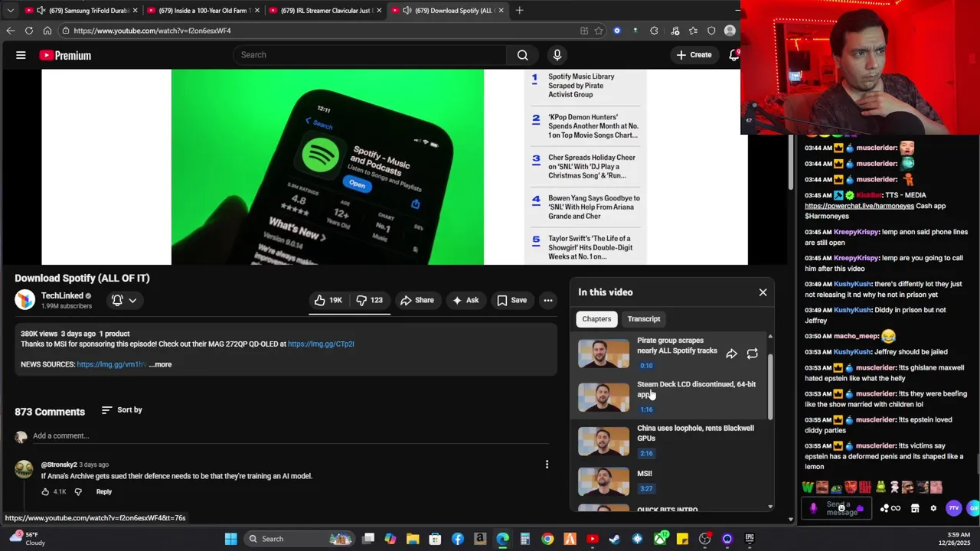Expand the tab search dropdown chevron
Image resolution: width=980 pixels, height=551 pixels.
(10, 11)
